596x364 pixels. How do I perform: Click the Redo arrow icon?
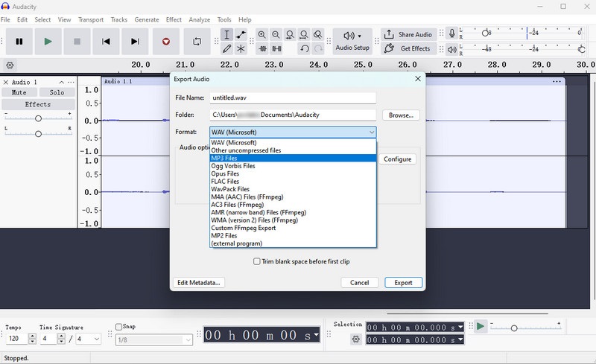318,48
